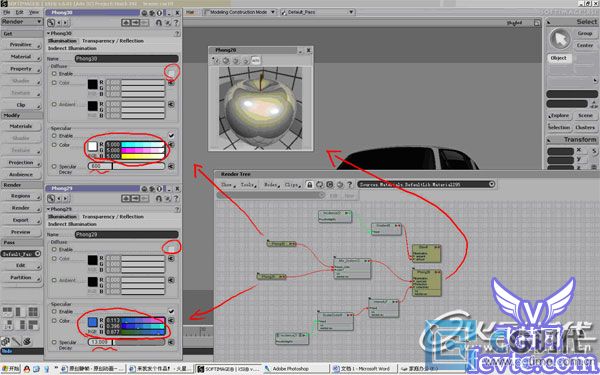Toggle Object selection filter button
The height and width of the screenshot is (375, 600).
tap(559, 58)
